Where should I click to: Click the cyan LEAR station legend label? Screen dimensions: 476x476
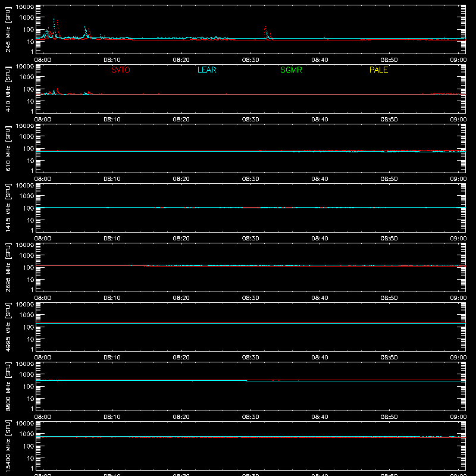click(x=206, y=70)
